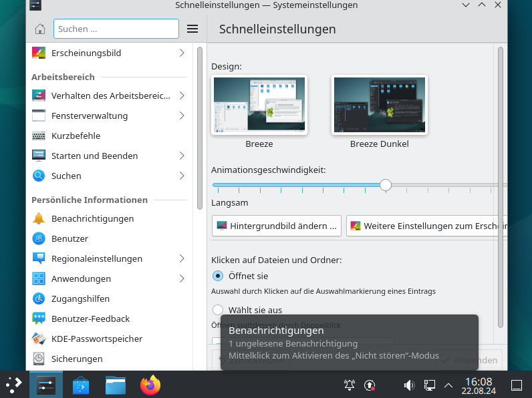Click the show desktop icon in the taskbar
The height and width of the screenshot is (398, 532).
tap(517, 385)
